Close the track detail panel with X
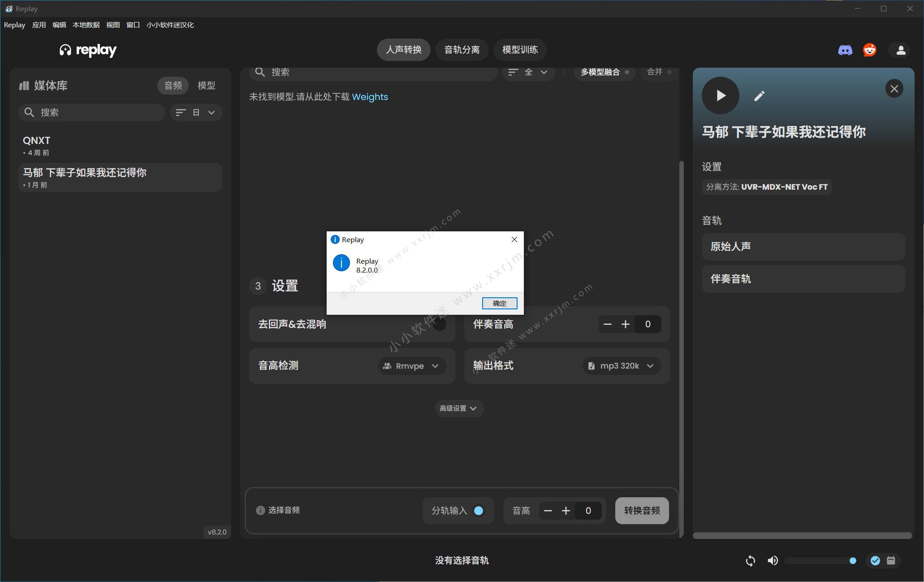This screenshot has height=582, width=924. 894,89
